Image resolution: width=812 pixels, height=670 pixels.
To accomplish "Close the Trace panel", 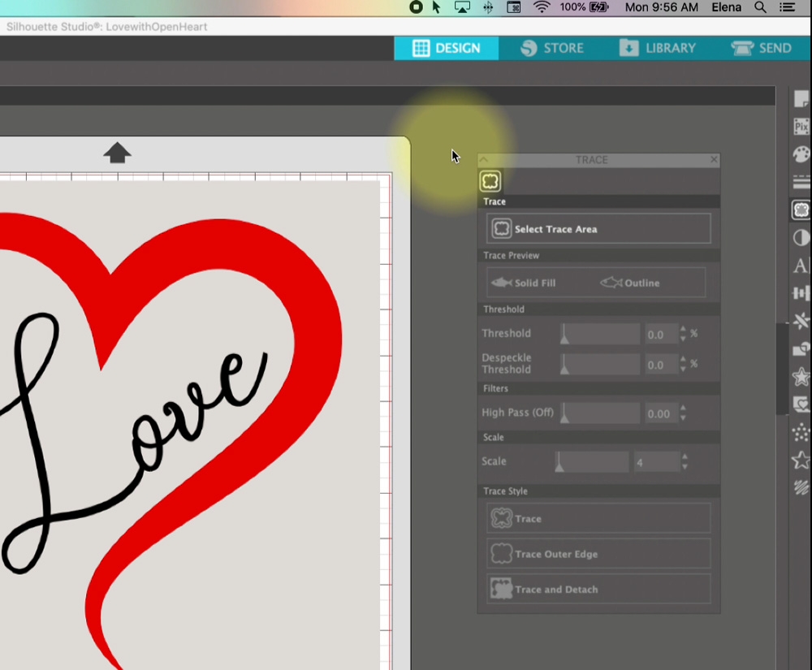I will click(x=714, y=159).
